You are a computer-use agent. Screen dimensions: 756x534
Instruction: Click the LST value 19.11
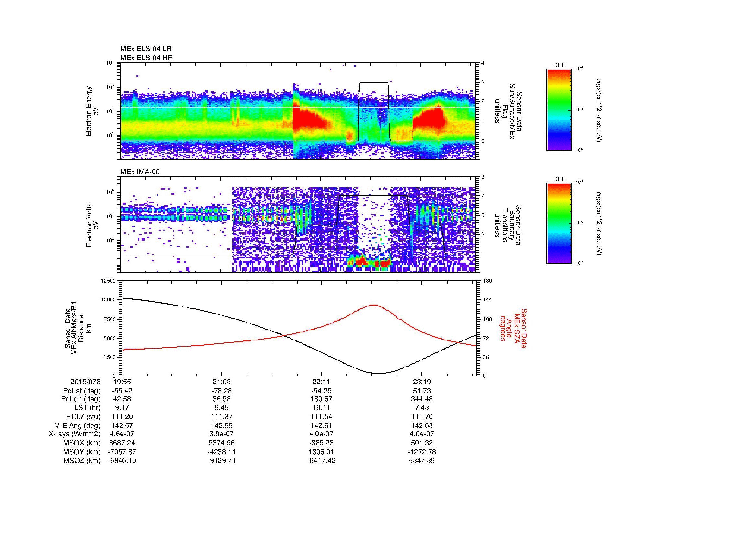[321, 408]
